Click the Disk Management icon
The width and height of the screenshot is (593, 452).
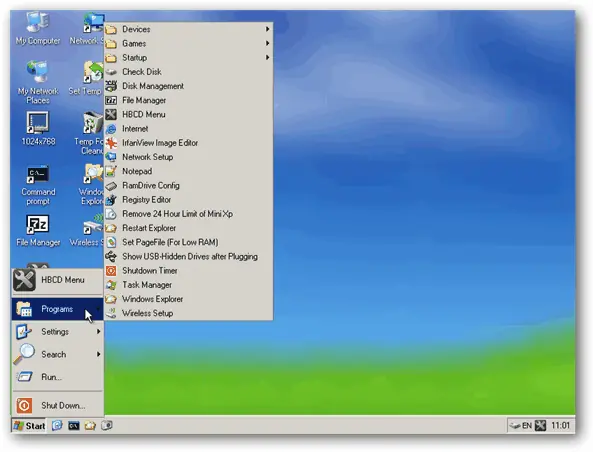111,86
